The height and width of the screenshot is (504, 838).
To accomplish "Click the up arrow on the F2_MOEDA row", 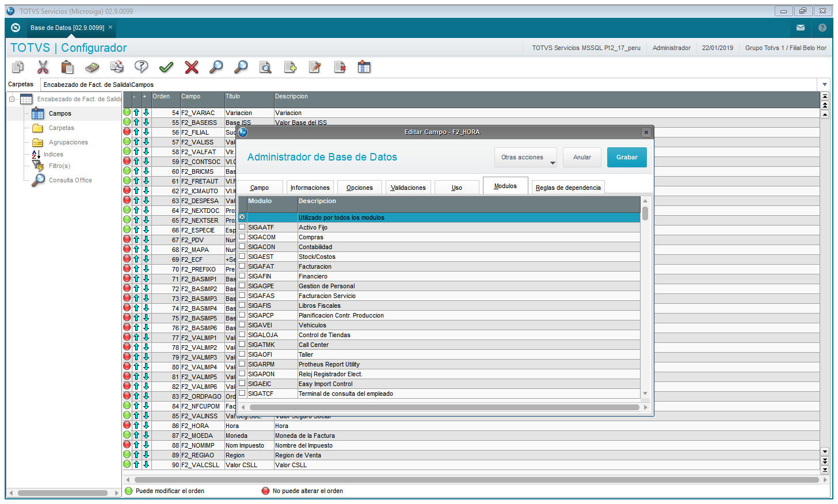I will 136,436.
